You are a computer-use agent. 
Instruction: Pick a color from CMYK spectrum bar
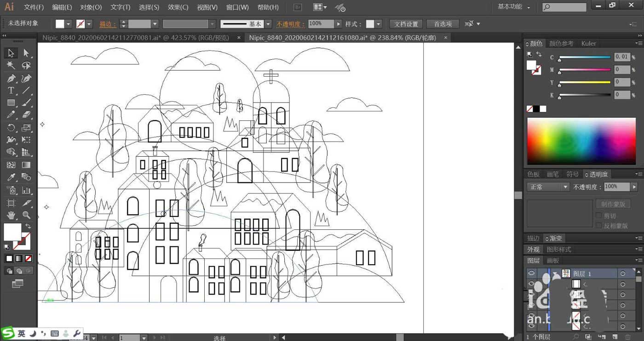click(x=581, y=141)
